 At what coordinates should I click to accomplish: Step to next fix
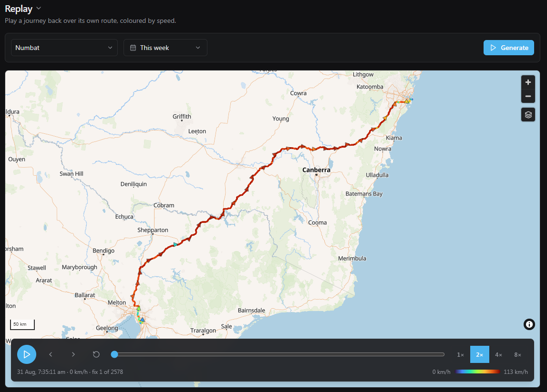(x=73, y=354)
